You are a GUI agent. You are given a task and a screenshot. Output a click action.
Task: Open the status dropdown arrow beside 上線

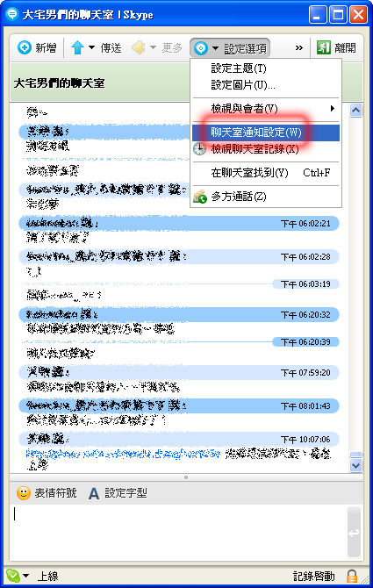click(25, 576)
